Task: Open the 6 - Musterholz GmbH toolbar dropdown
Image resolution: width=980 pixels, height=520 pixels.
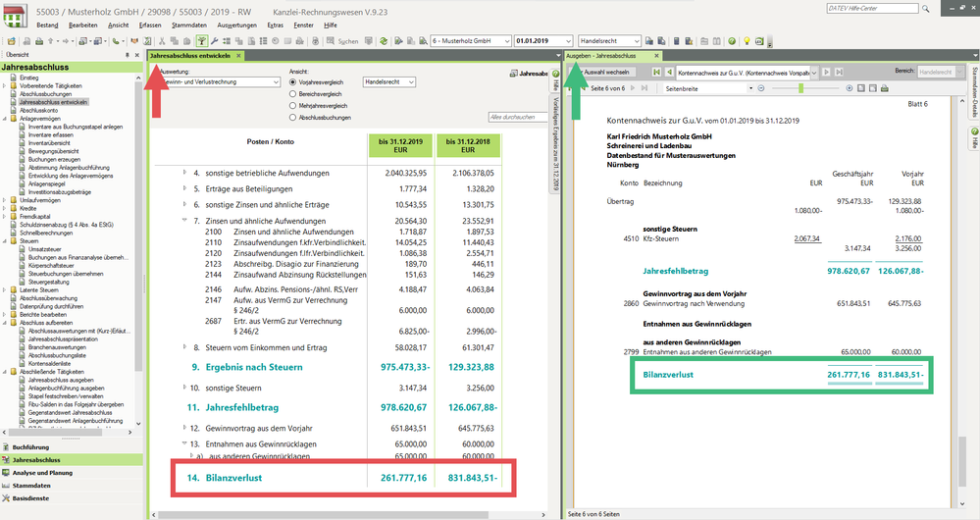Action: (x=506, y=41)
